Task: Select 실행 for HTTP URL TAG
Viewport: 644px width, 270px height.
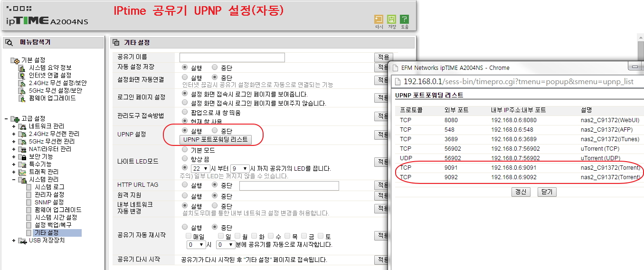Action: tap(185, 185)
